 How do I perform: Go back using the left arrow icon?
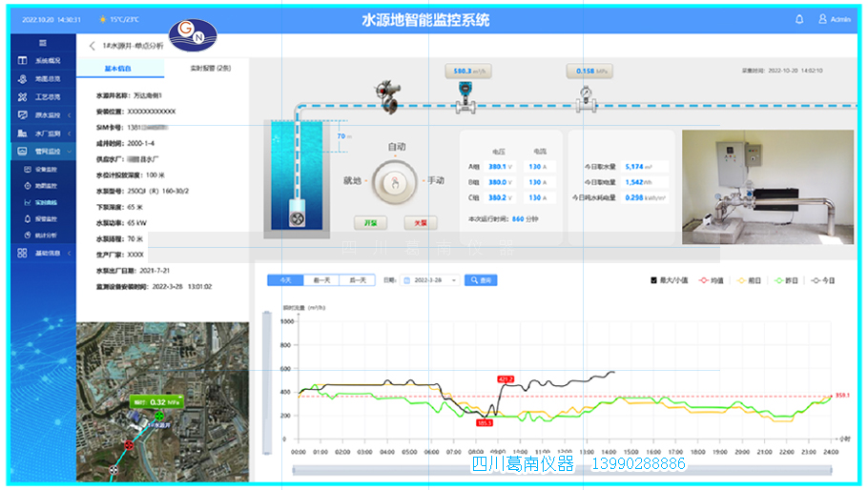click(92, 45)
